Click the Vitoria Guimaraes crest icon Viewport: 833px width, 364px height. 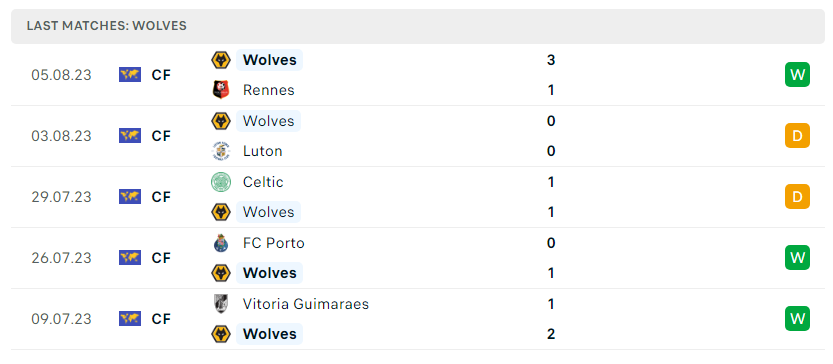[x=220, y=304]
